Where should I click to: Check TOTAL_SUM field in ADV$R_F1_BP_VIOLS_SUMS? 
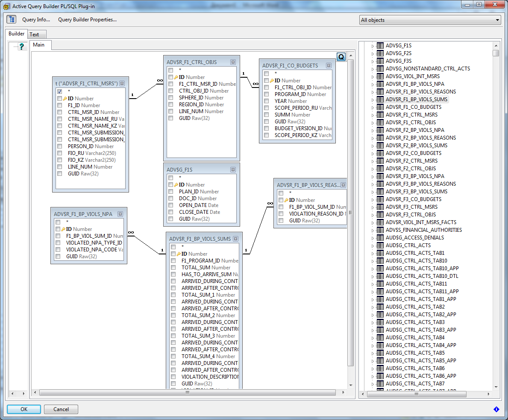(x=173, y=268)
